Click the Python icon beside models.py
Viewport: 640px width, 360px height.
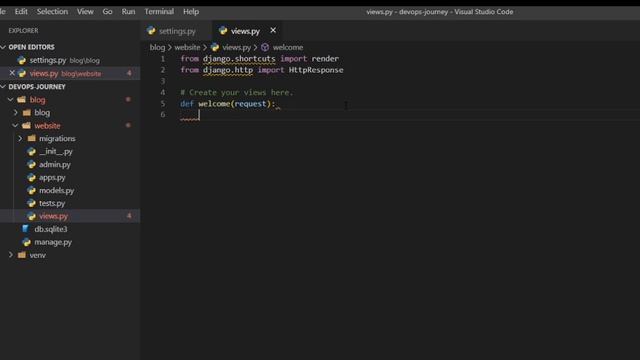(x=31, y=191)
